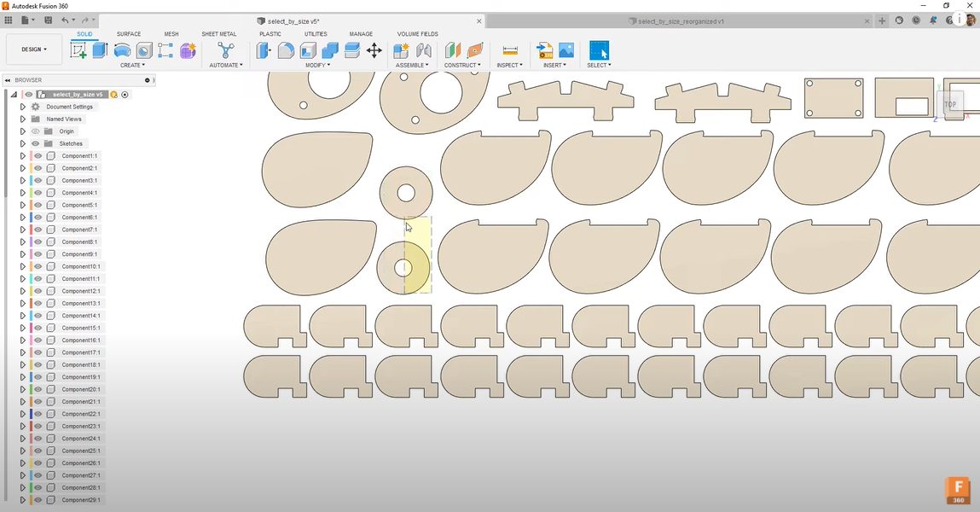Open the Move/Copy tool

point(374,51)
